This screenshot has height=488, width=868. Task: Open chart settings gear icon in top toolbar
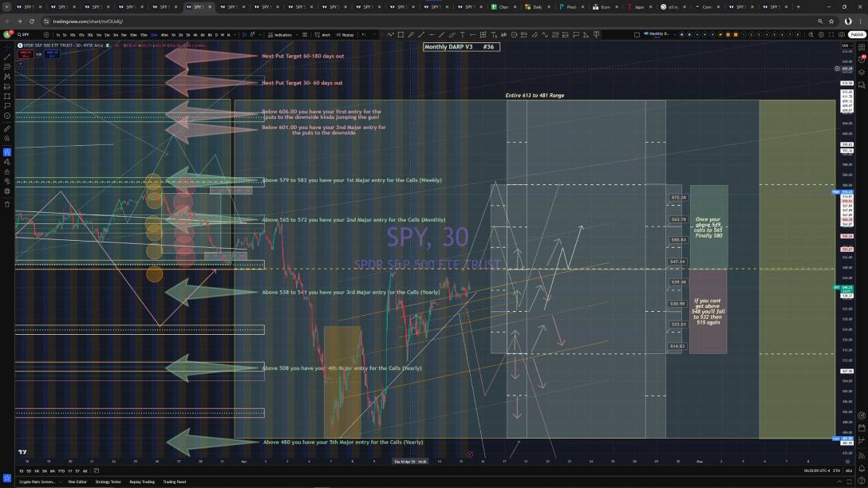pyautogui.click(x=821, y=34)
